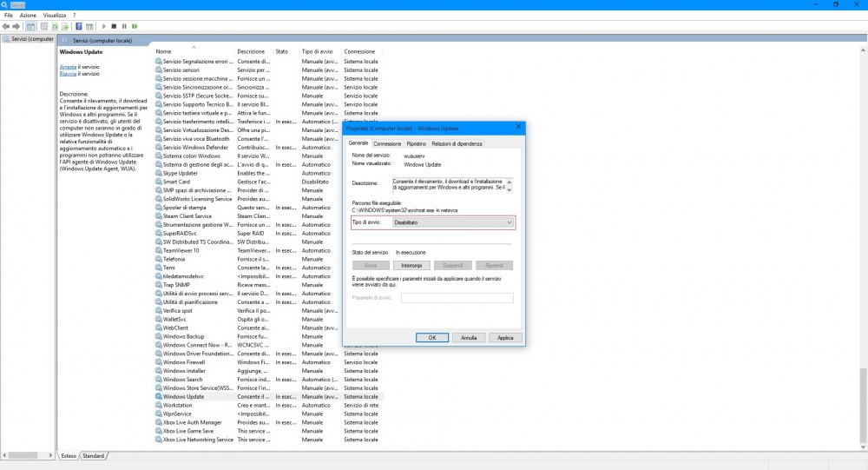Click the Interrompi button
This screenshot has height=470, width=868.
[x=411, y=265]
